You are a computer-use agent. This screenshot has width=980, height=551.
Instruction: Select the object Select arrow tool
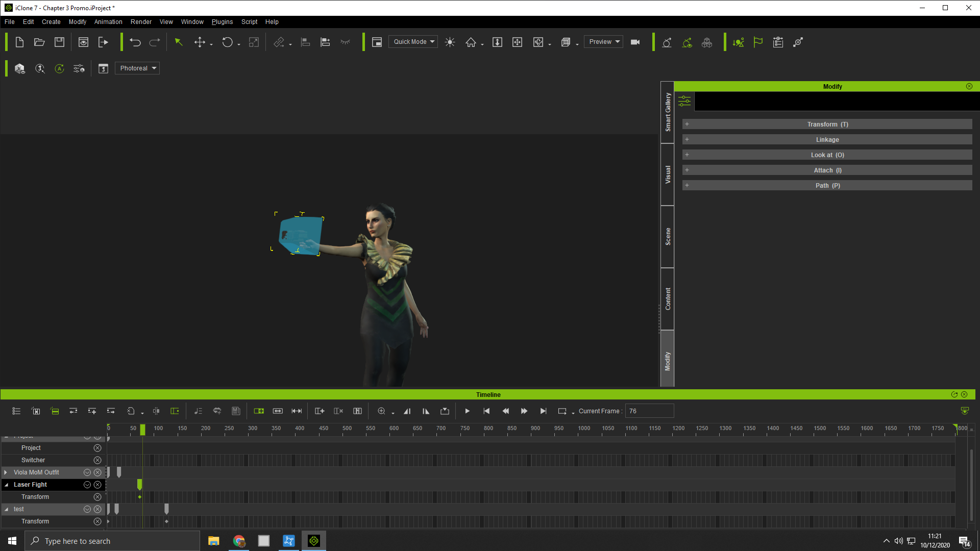[x=178, y=42]
